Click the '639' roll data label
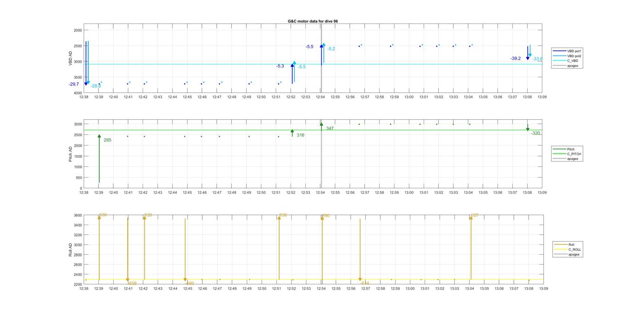This screenshot has height=319, width=644. 283,215
